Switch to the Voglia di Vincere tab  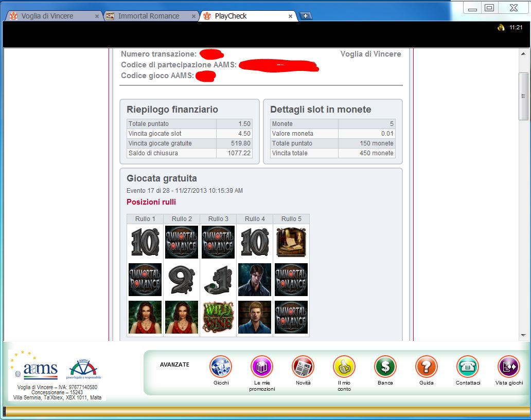(47, 16)
